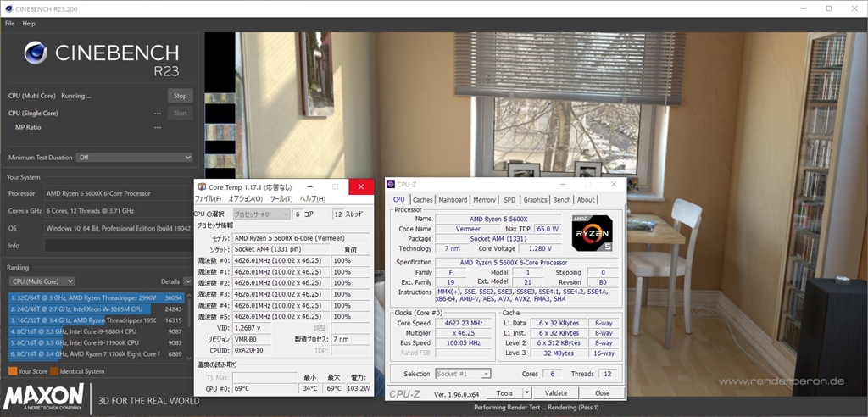868x417 pixels.
Task: Select the Threadripper 2990W ranking row
Action: [97, 298]
